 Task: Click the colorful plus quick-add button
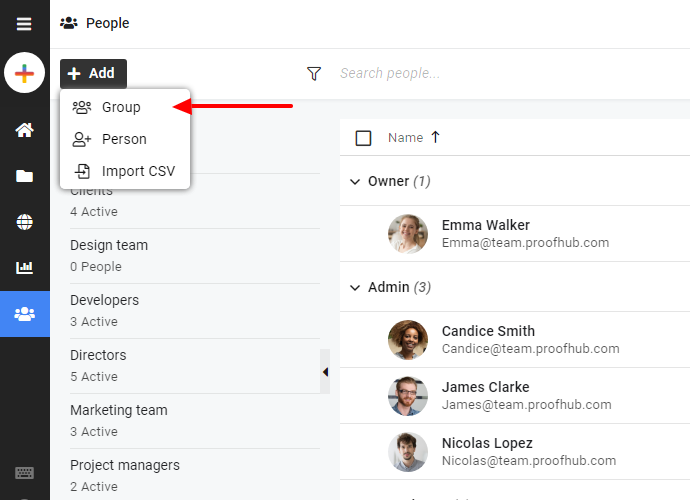click(24, 73)
